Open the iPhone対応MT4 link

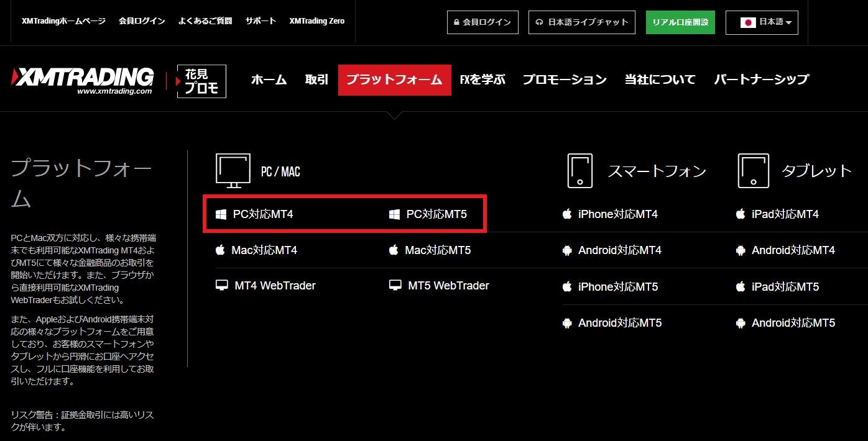(617, 214)
